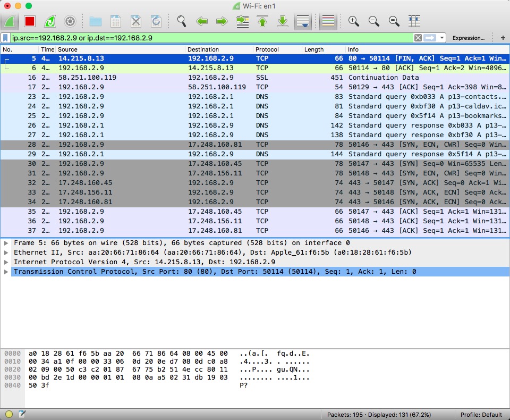Click the Find a packet magnifier

[182, 21]
